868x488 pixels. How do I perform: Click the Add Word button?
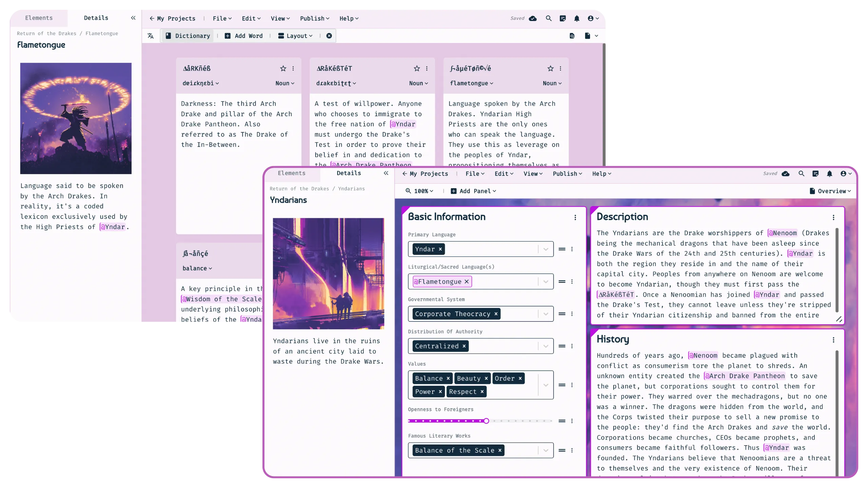click(x=244, y=36)
